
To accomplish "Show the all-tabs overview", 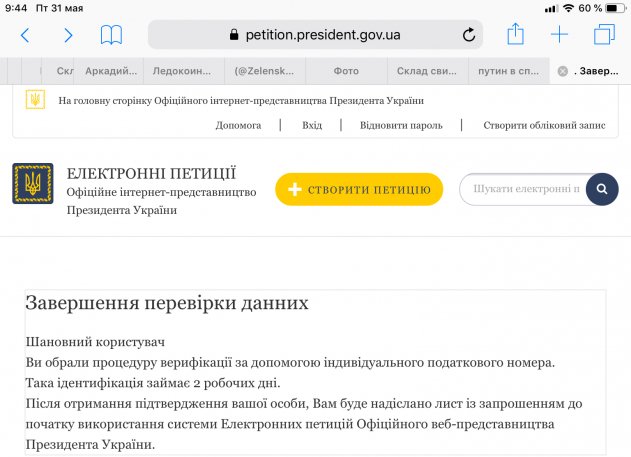I will [604, 35].
